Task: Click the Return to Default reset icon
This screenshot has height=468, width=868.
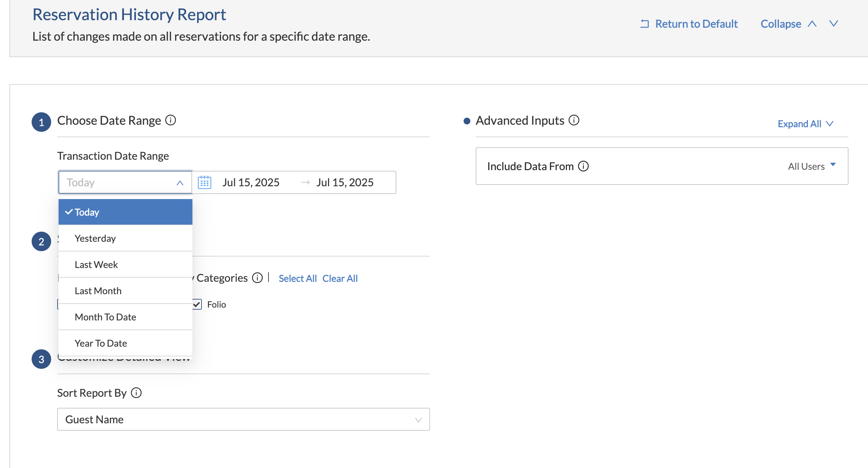Action: [x=644, y=24]
